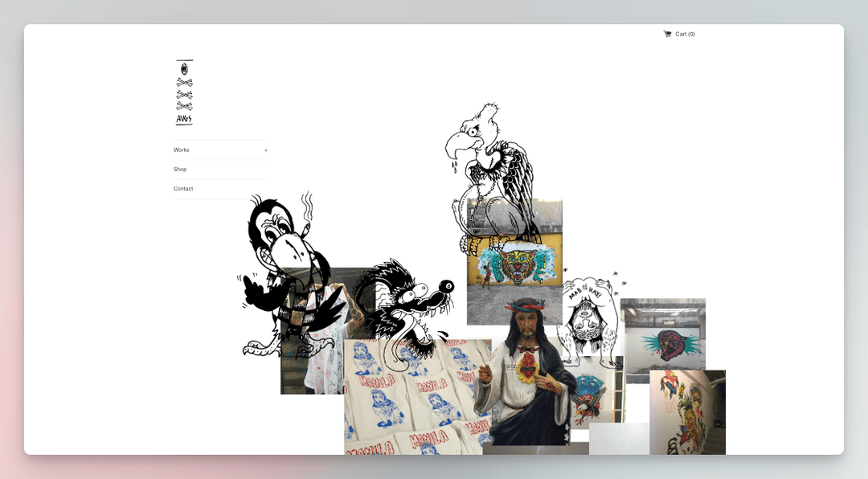868x479 pixels.
Task: Open the rooster mural corridor photo
Action: (x=687, y=414)
